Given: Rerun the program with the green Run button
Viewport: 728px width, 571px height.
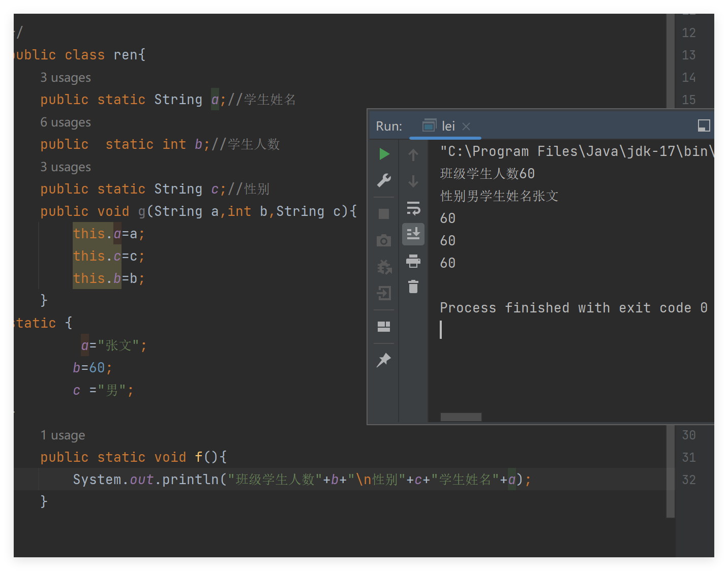Looking at the screenshot, I should 384,154.
